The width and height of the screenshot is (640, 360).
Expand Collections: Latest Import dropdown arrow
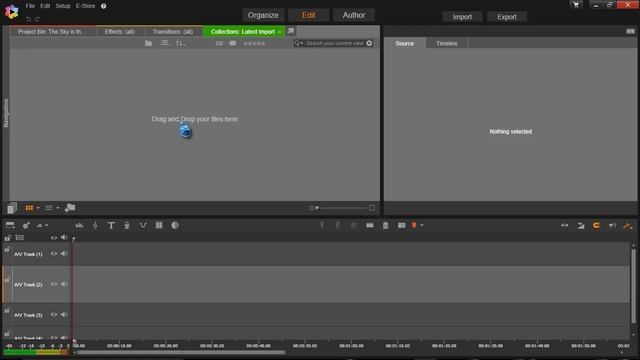click(280, 32)
